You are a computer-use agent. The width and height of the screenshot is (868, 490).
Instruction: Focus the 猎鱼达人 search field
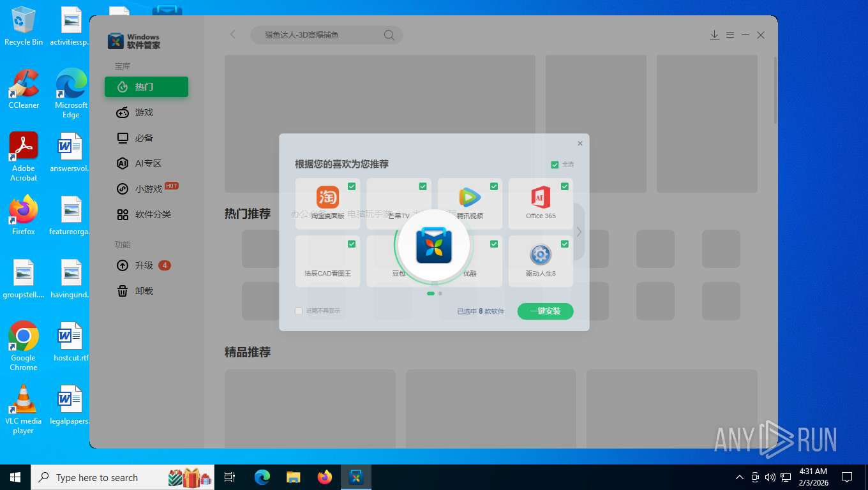point(327,35)
